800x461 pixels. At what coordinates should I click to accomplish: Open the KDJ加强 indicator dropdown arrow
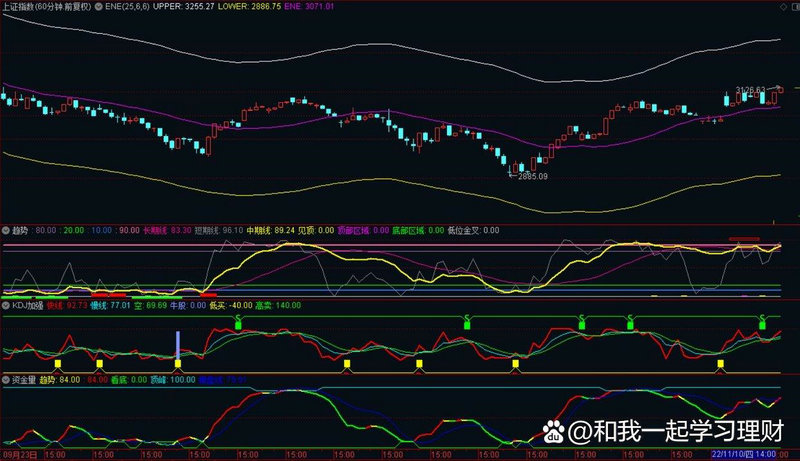coord(6,305)
